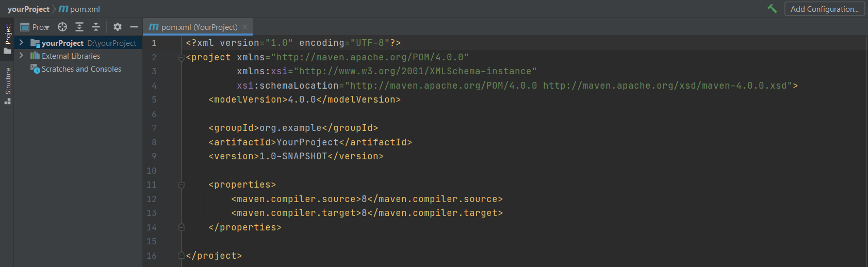Open the Project view dropdown
The width and height of the screenshot is (868, 267).
(35, 27)
